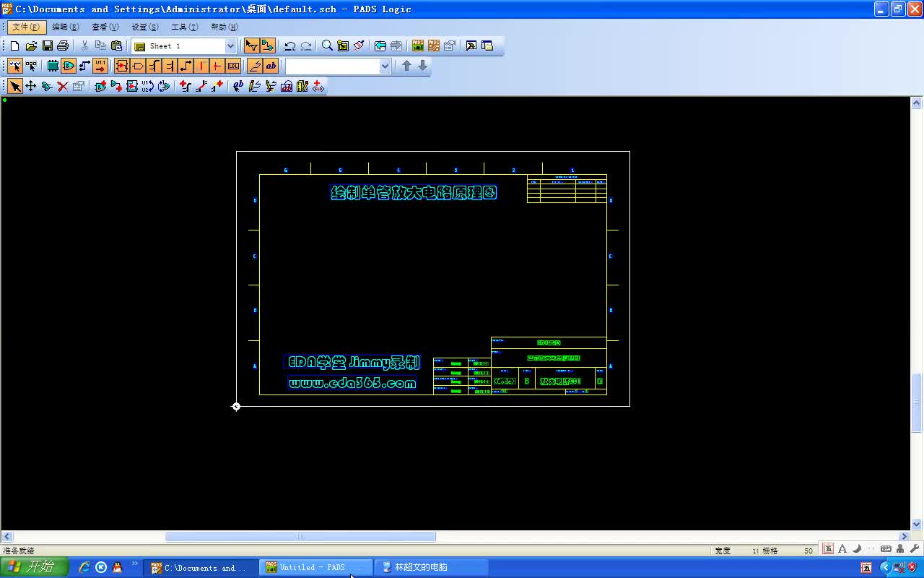Click the Redraw brush icon

tap(359, 46)
